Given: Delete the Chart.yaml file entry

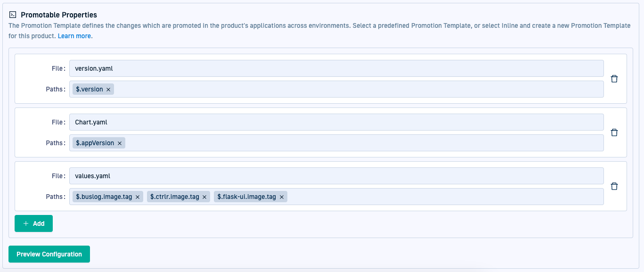Looking at the screenshot, I should [x=614, y=132].
